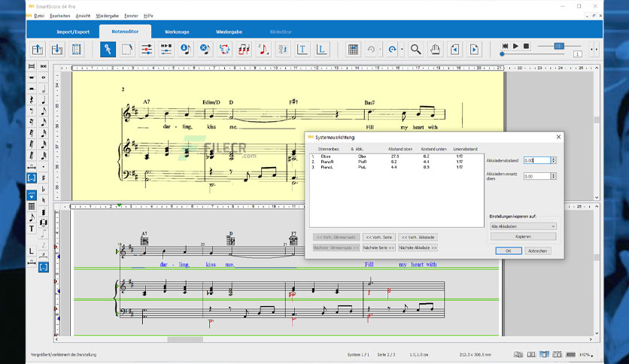Open the redo dropdown arrow
The image size is (629, 364).
click(x=402, y=50)
